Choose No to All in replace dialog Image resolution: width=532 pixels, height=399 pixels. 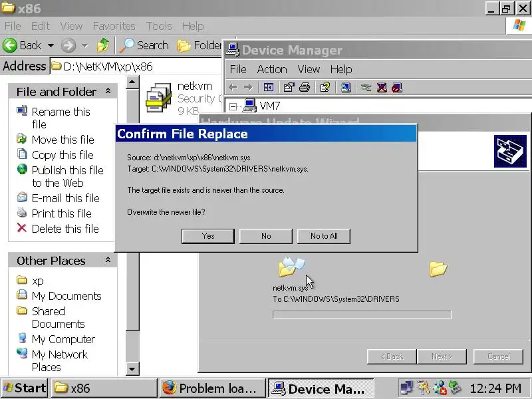point(324,236)
